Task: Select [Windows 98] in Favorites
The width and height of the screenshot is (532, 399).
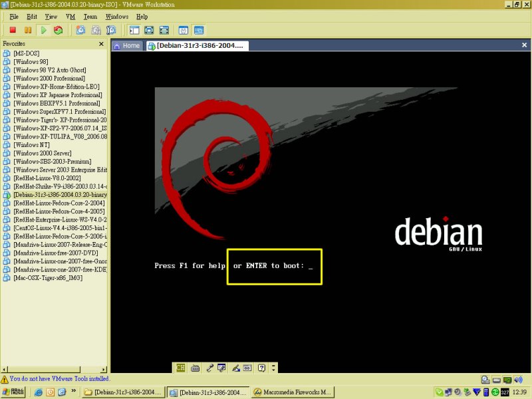Action: coord(31,62)
